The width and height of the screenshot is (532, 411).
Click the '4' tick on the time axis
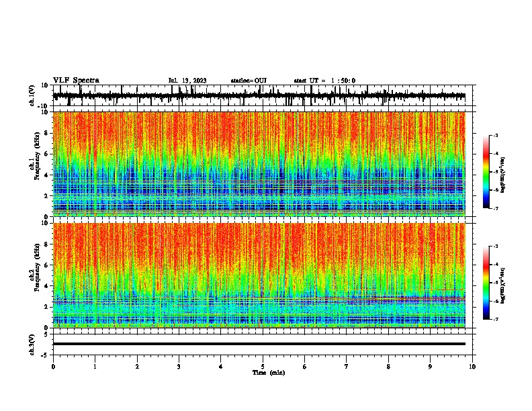click(x=221, y=367)
